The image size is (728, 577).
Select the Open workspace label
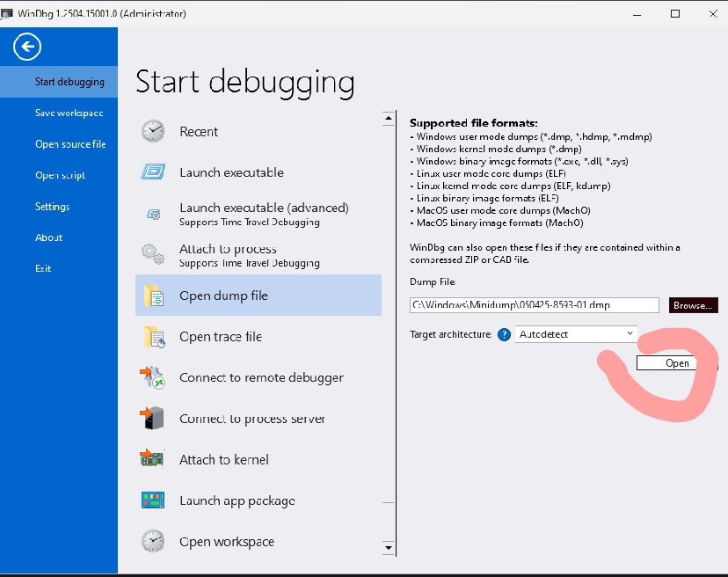pos(227,542)
